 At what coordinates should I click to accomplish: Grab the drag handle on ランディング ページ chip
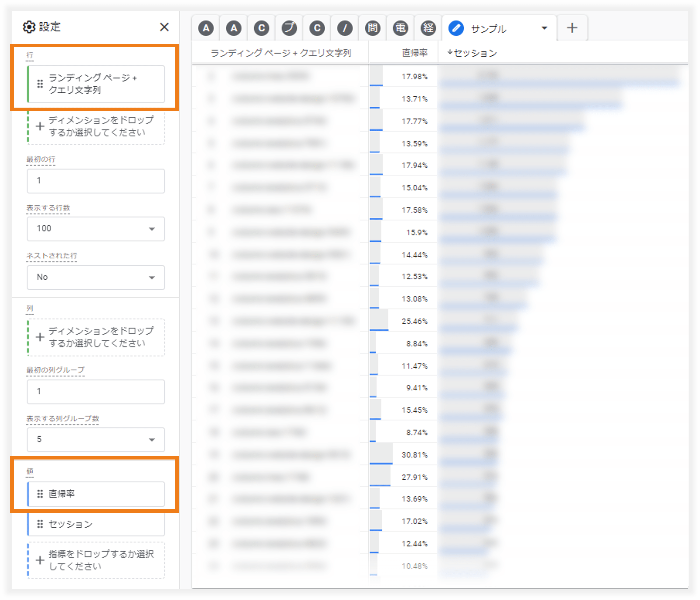tap(40, 84)
